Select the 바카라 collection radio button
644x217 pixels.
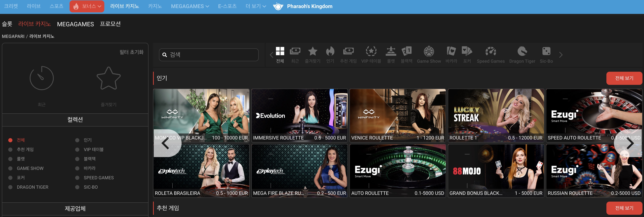click(x=77, y=168)
